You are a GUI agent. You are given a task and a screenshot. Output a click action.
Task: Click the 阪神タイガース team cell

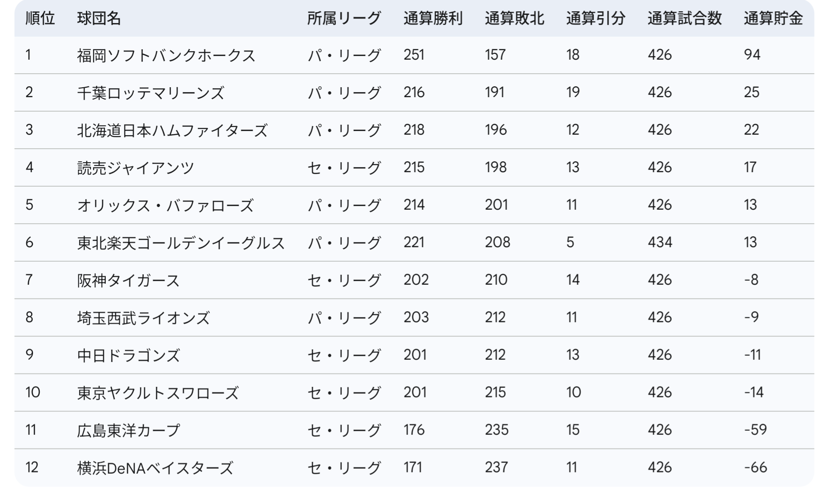tap(128, 281)
